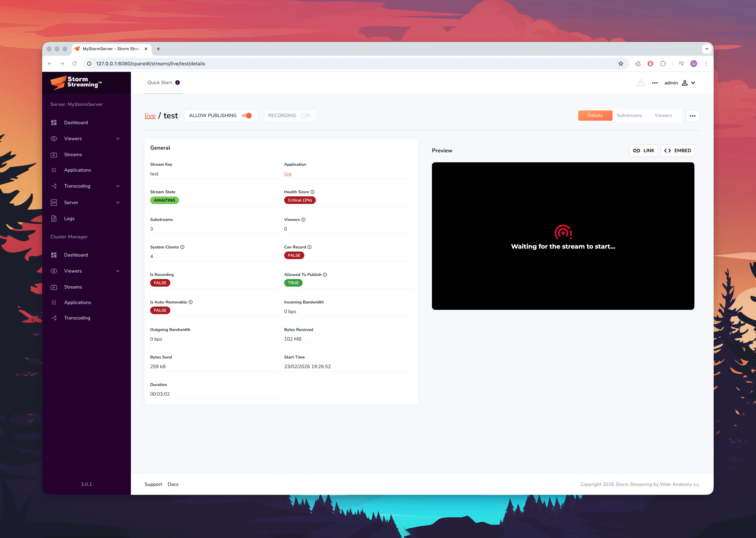Enable the Recording toggle
This screenshot has height=538, width=756.
point(305,116)
